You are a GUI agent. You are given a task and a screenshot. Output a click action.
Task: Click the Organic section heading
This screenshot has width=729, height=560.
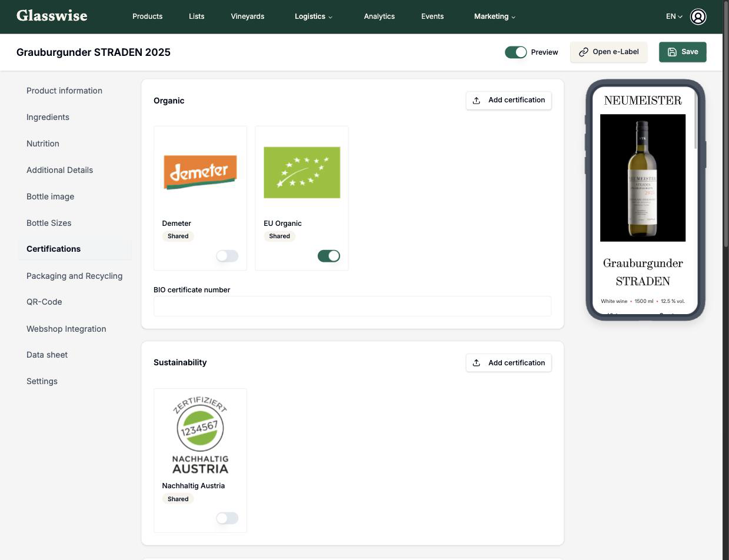pos(169,101)
